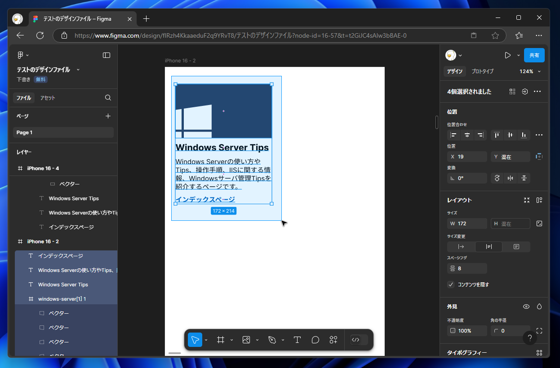
Task: Open Frame tool options dropdown arrow
Action: 231,340
